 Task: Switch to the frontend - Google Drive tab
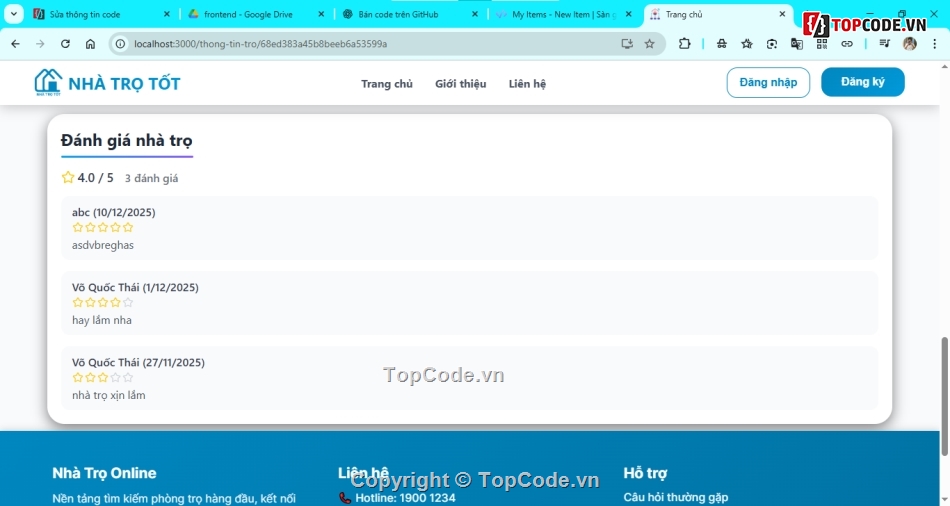coord(254,14)
